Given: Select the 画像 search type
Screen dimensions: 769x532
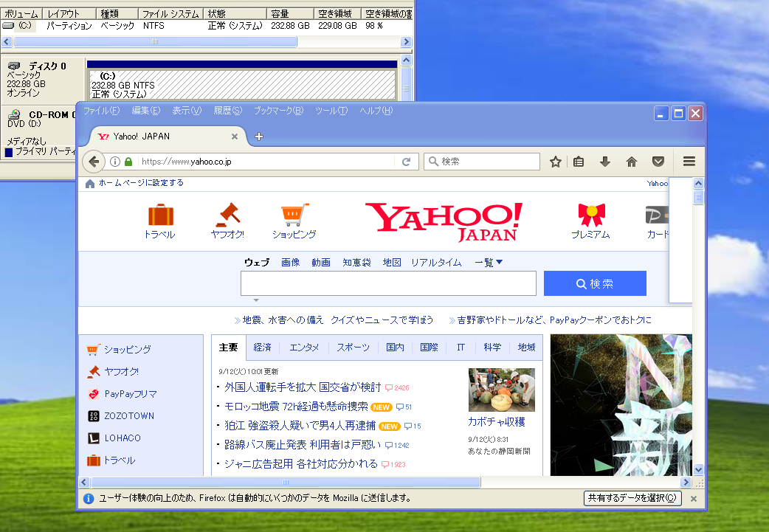Looking at the screenshot, I should click(x=290, y=263).
